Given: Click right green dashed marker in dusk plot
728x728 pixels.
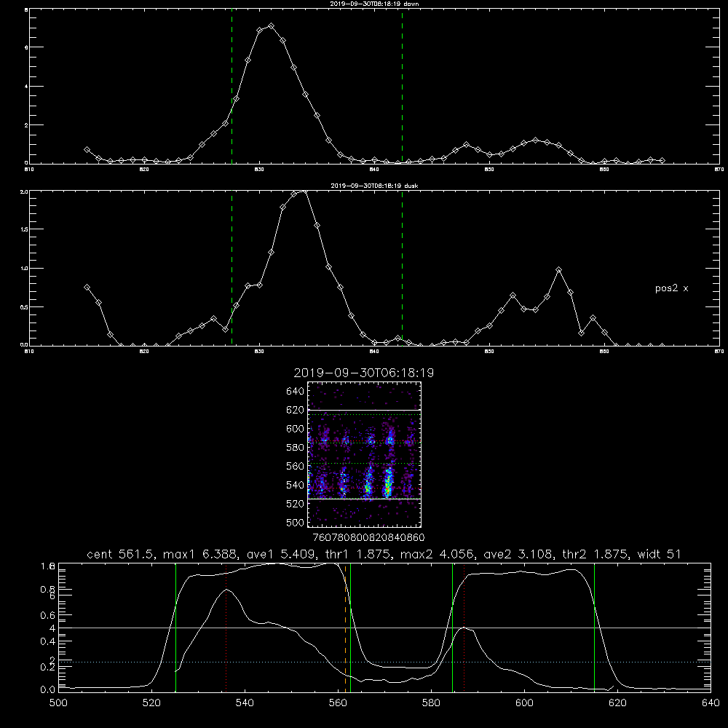Looking at the screenshot, I should click(402, 269).
